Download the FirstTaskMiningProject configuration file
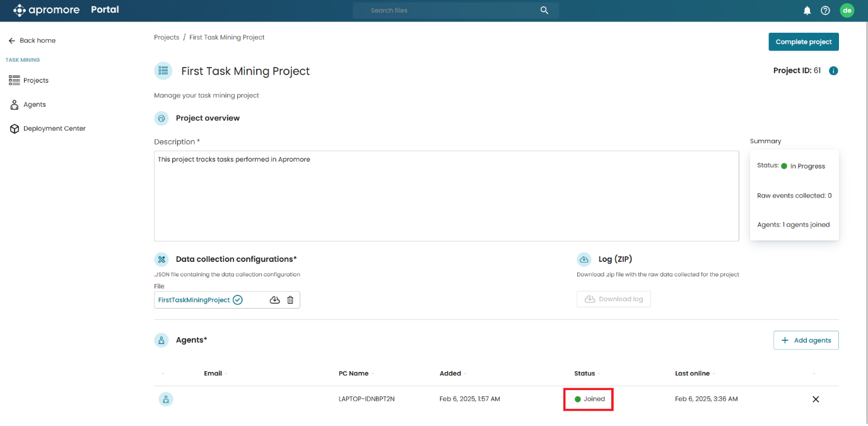The image size is (868, 426). tap(274, 300)
